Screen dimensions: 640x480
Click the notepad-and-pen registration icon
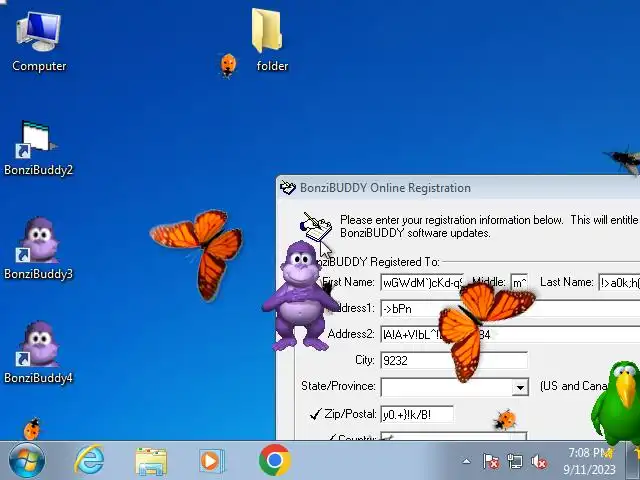point(316,227)
